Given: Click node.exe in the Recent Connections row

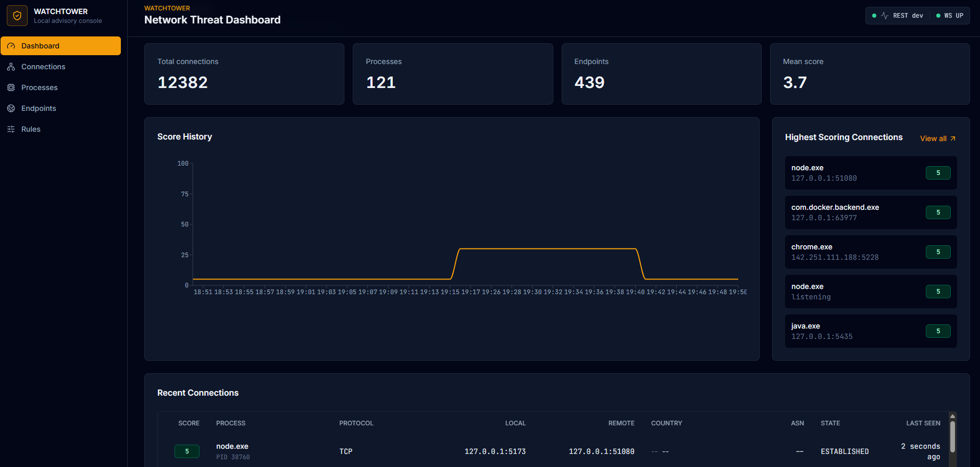Looking at the screenshot, I should 232,446.
